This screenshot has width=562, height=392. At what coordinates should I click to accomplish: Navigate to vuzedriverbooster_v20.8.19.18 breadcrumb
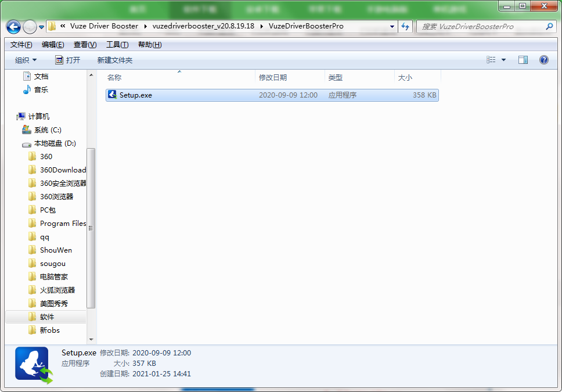pos(203,26)
